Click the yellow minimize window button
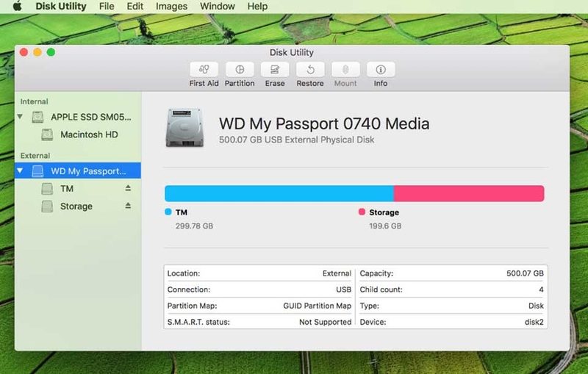Image resolution: width=588 pixels, height=374 pixels. (37, 52)
